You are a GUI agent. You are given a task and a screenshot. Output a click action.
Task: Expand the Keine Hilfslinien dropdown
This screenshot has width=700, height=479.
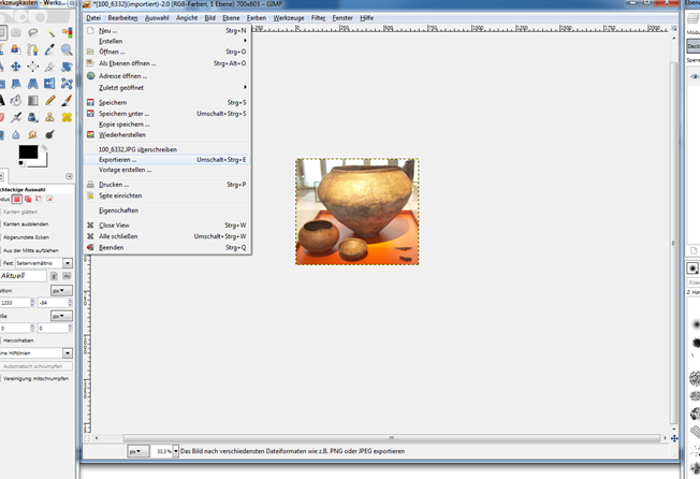[67, 353]
